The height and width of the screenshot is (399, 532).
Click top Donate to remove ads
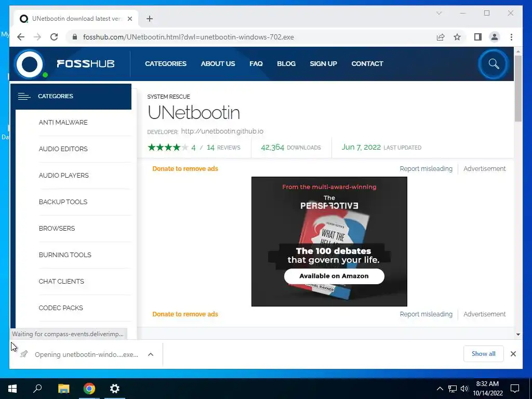185,169
